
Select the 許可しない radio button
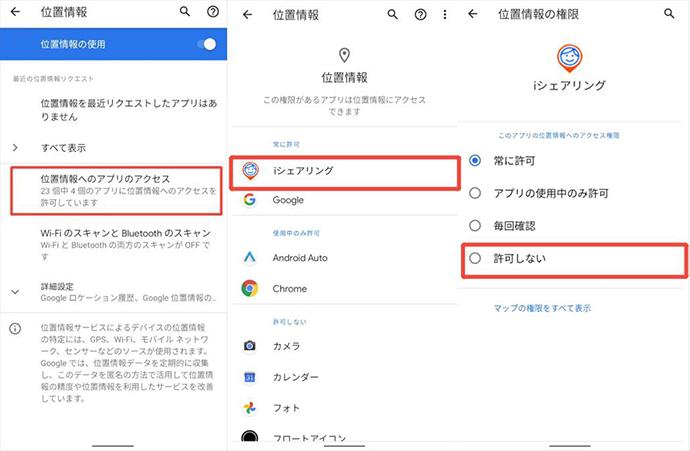point(475,258)
